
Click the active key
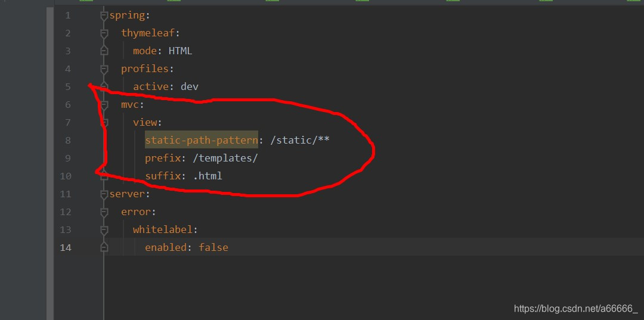coord(151,86)
